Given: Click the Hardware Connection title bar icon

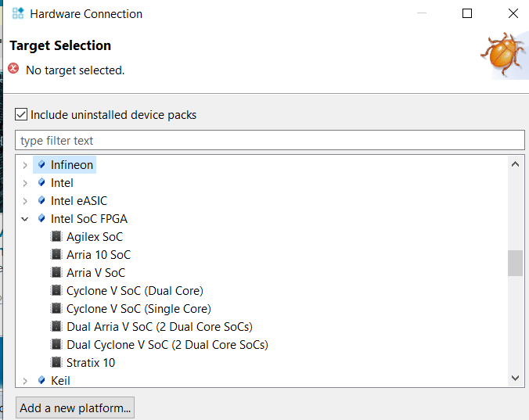Looking at the screenshot, I should (x=18, y=13).
